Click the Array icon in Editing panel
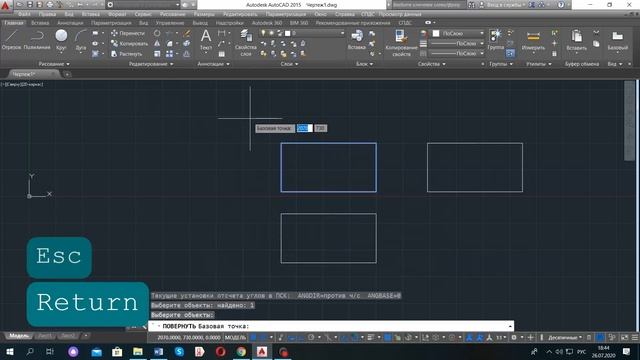 169,53
